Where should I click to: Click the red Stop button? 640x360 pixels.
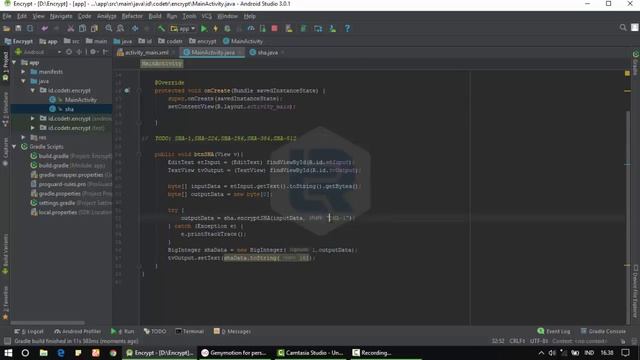275,29
